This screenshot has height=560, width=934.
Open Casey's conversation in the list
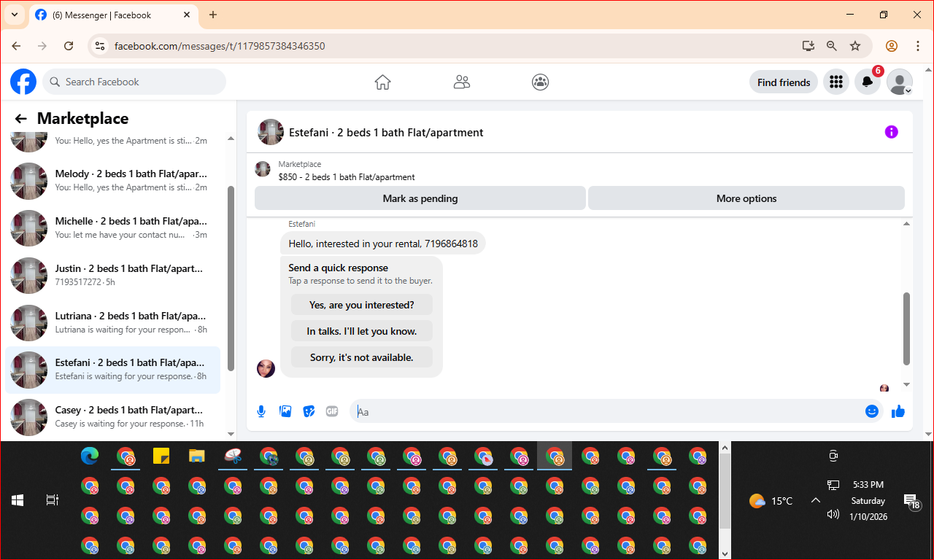point(113,417)
